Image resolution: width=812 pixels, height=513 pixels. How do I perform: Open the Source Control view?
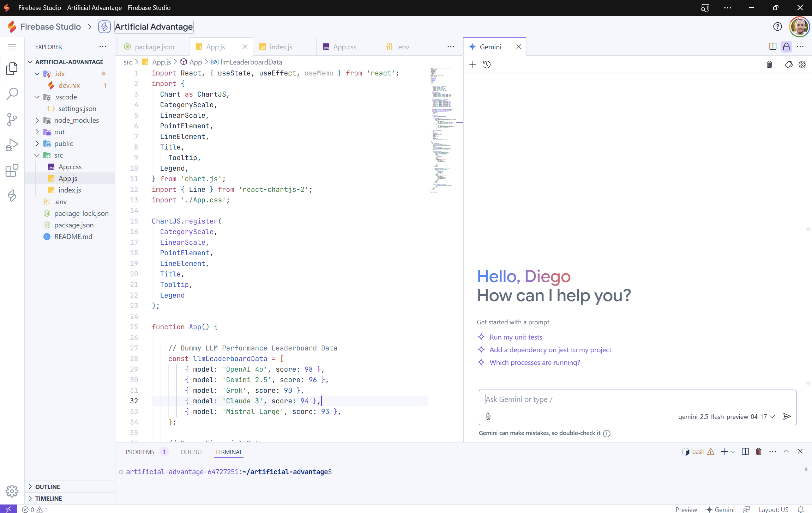[12, 120]
